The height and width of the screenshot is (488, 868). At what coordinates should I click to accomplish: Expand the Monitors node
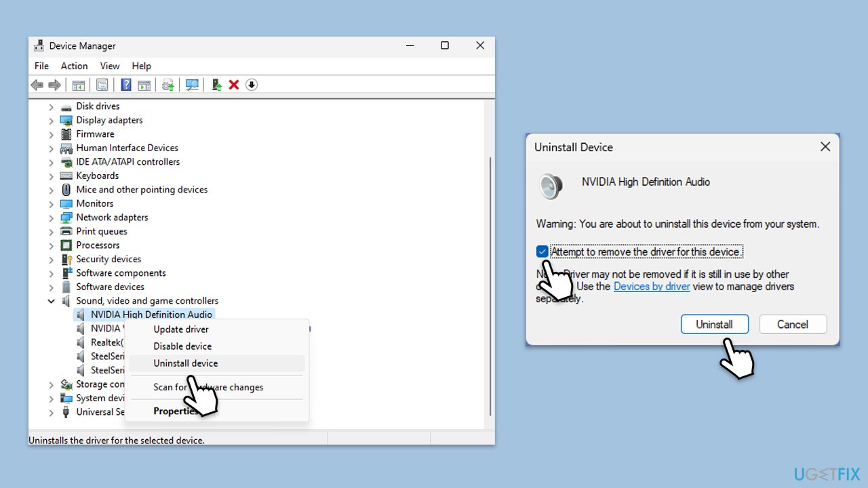pos(51,203)
